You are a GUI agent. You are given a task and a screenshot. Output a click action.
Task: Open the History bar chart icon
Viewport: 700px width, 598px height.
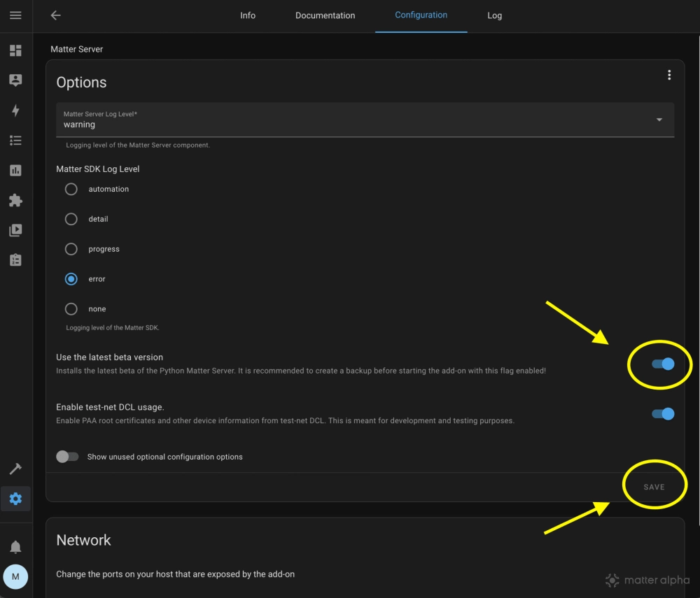coord(15,171)
